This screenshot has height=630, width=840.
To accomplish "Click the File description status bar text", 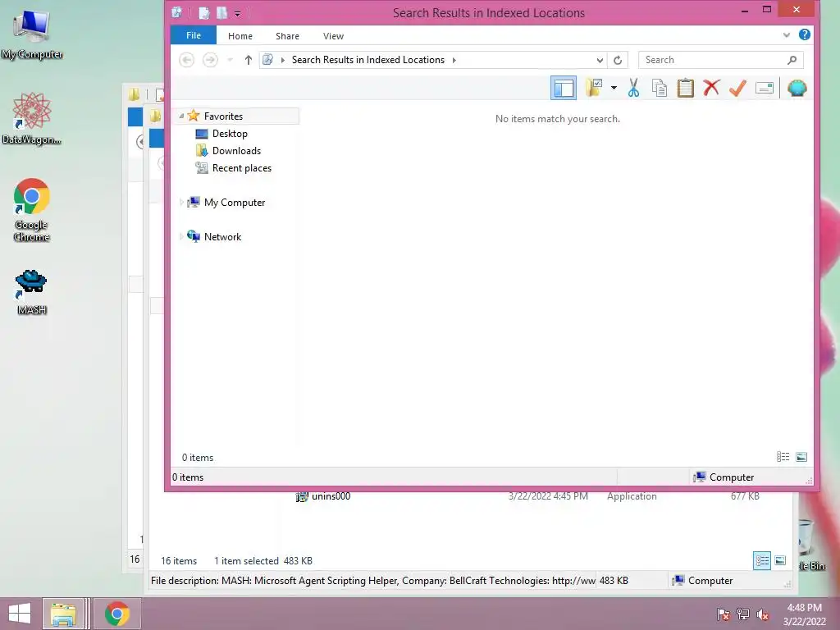I will click(x=373, y=581).
